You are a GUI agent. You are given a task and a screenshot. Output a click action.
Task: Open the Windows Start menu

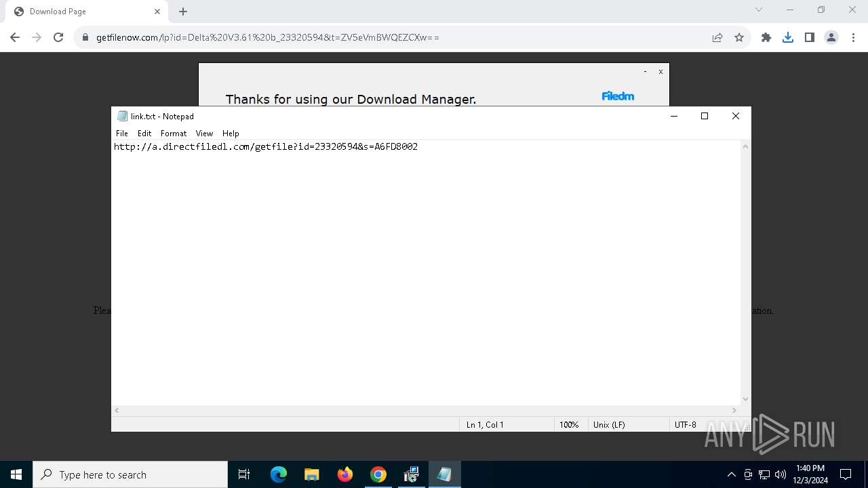(x=16, y=474)
